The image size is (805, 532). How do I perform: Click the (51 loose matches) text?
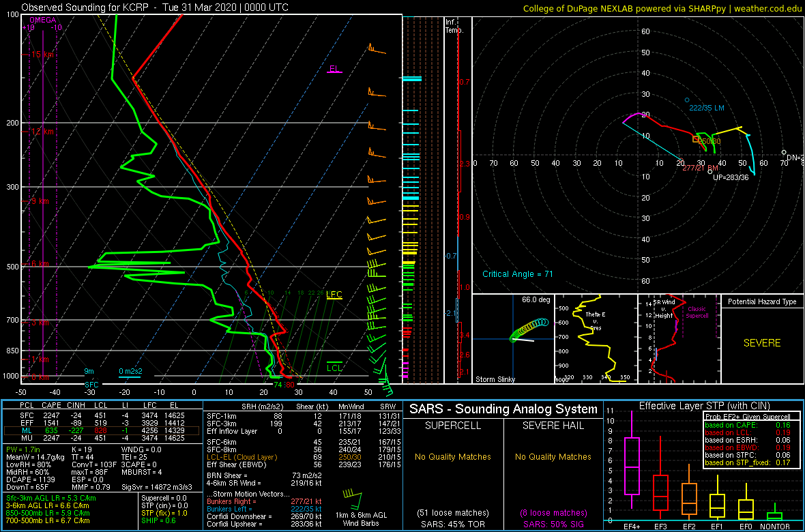click(453, 513)
